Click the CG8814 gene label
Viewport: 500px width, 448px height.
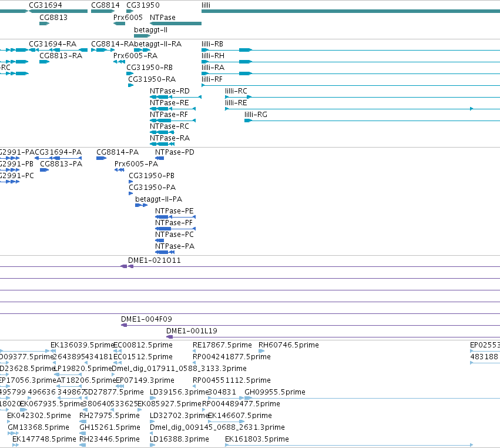click(x=105, y=5)
